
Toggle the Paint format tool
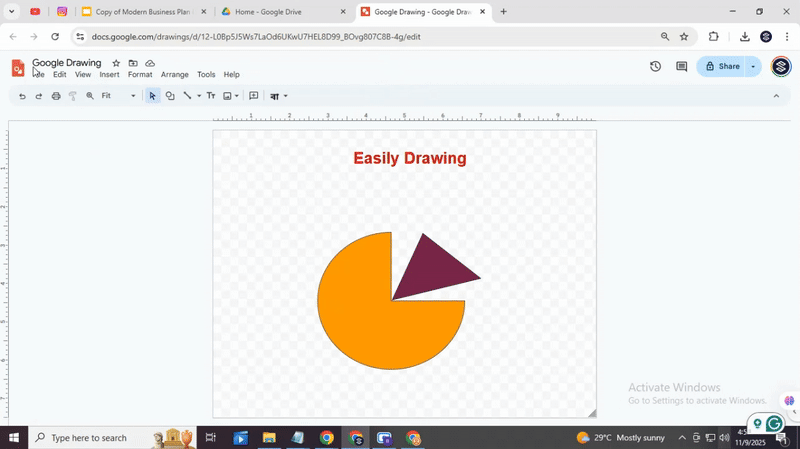(73, 96)
